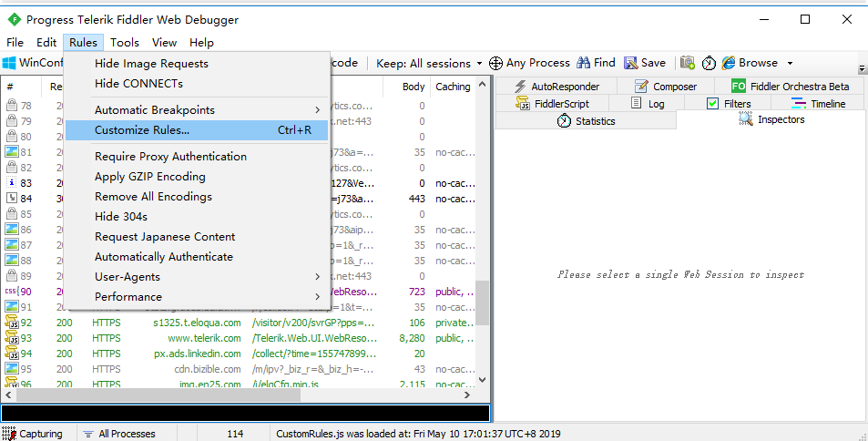The width and height of the screenshot is (868, 441).
Task: Toggle Require Proxy Authentication
Action: coord(197,157)
